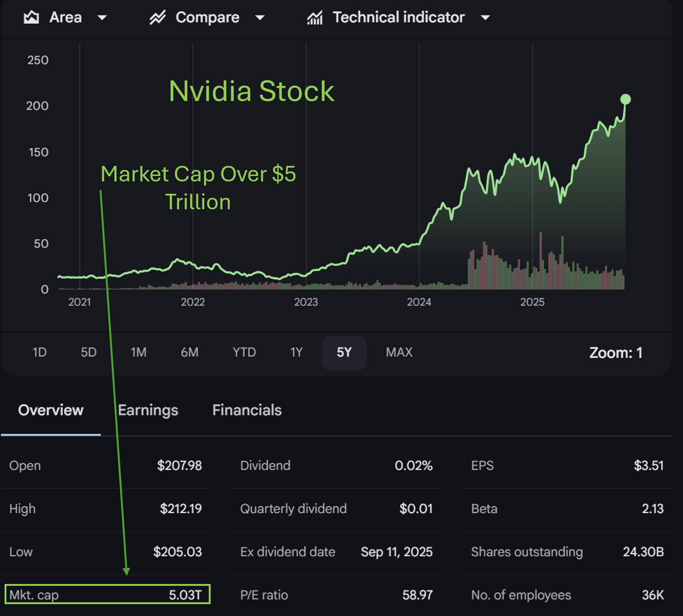Screen dimensions: 683x616
Task: Click the green endpoint dot on chart
Action: pos(625,99)
